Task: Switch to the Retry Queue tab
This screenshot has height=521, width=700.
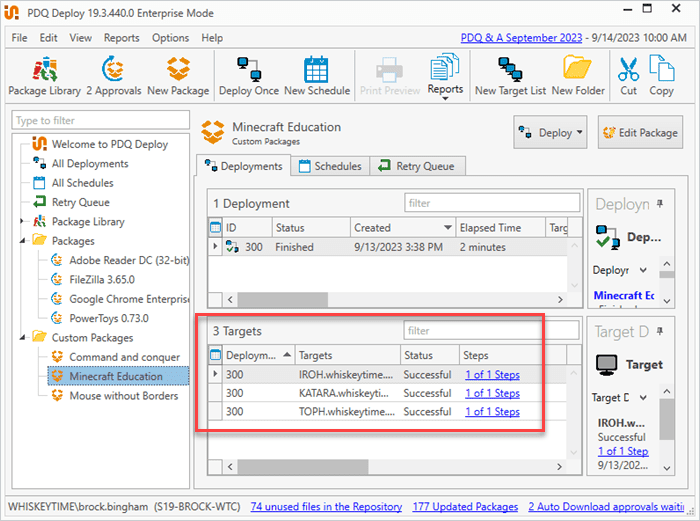Action: click(x=417, y=166)
